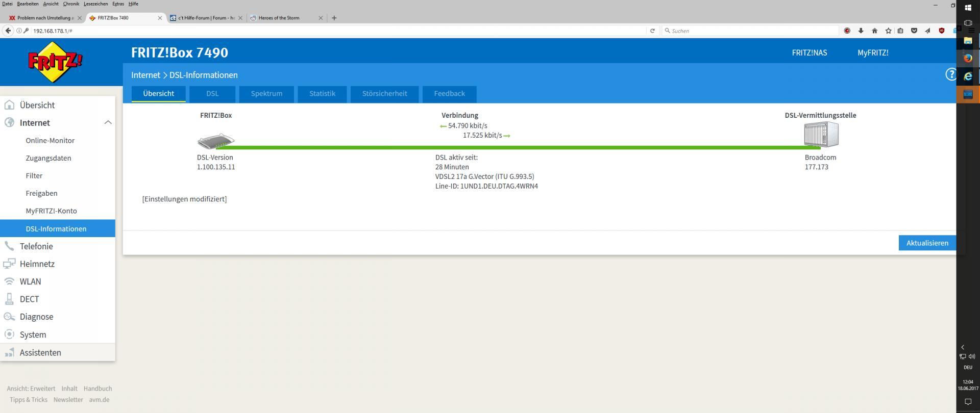Show site information icon in address bar

coord(19,31)
